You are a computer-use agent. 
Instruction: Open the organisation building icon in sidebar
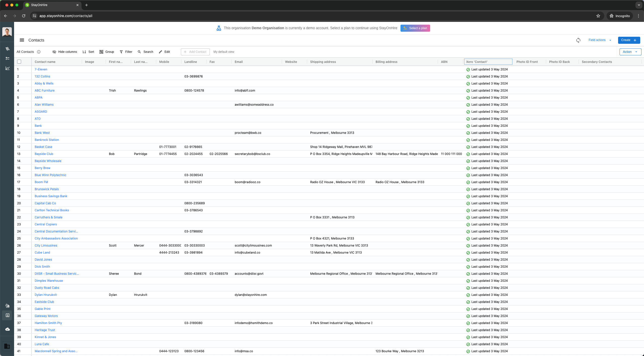click(x=7, y=346)
